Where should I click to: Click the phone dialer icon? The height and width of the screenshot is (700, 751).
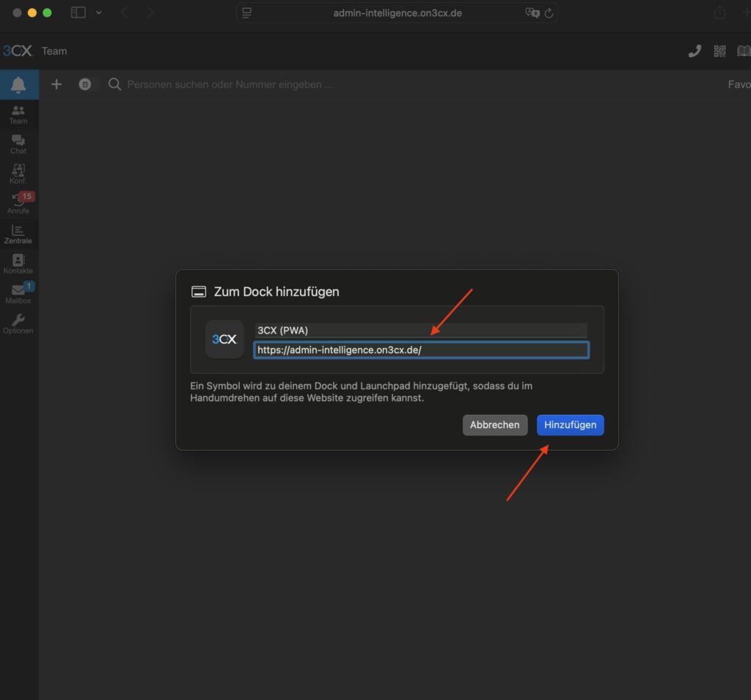(695, 51)
